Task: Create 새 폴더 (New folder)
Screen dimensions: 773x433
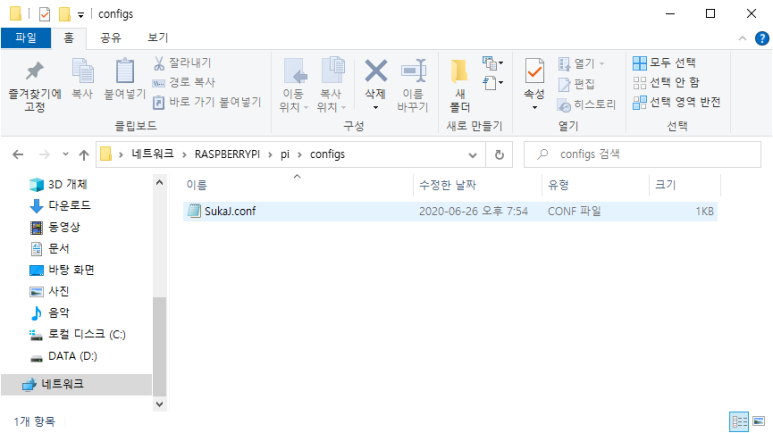Action: tap(460, 86)
